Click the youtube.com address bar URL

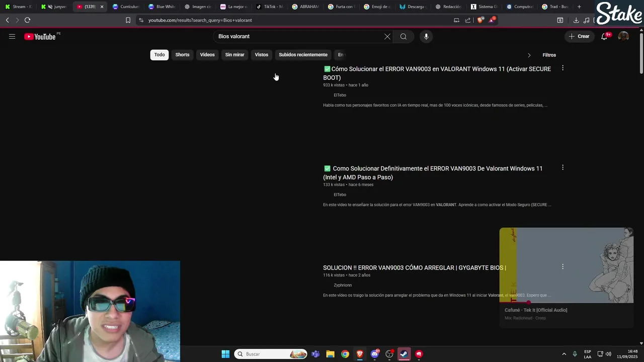(200, 20)
